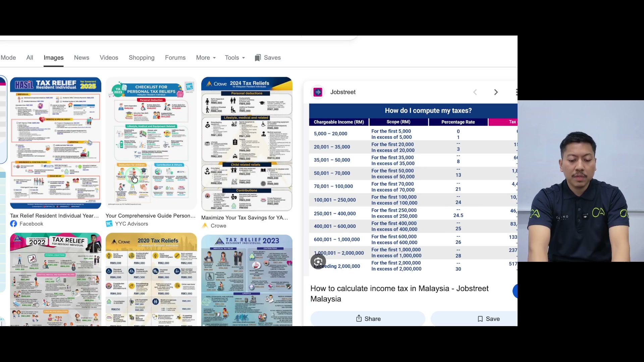
Task: Select the Images tab
Action: (x=54, y=58)
